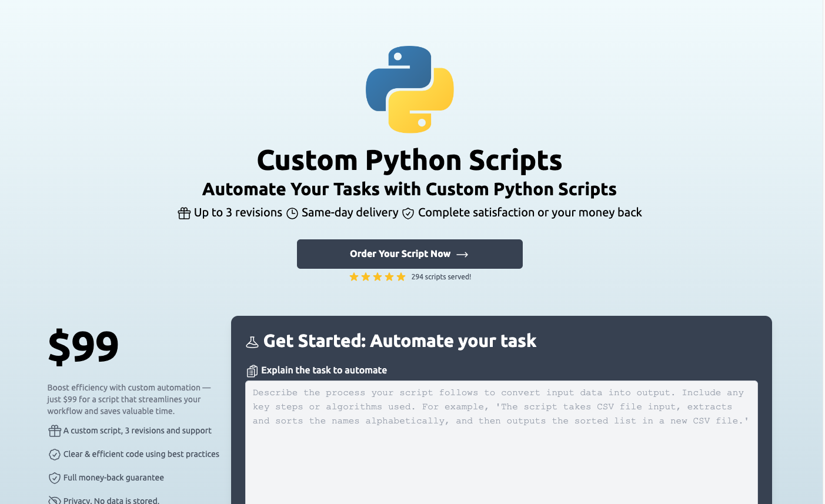Click the five-star rating icons
825x504 pixels.
378,276
